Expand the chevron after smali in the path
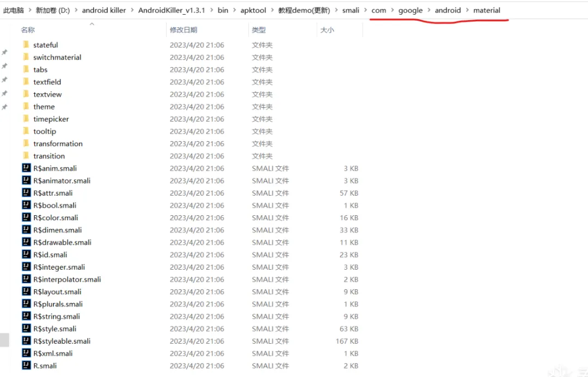 [366, 10]
